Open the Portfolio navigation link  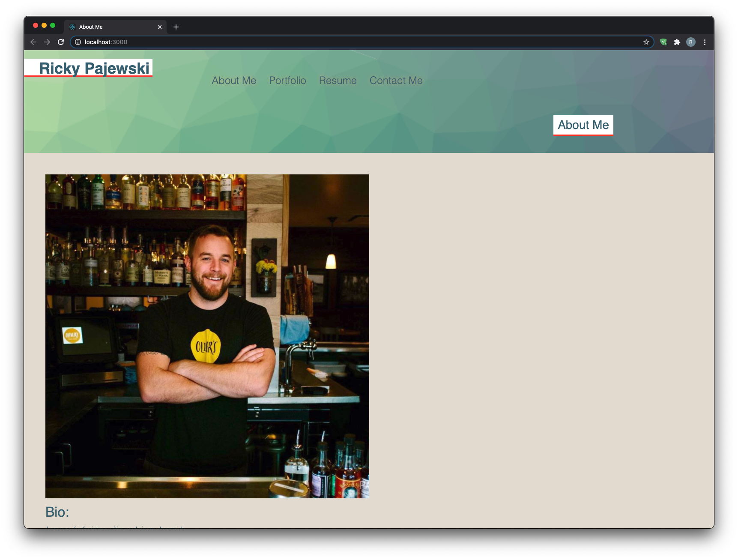[287, 81]
